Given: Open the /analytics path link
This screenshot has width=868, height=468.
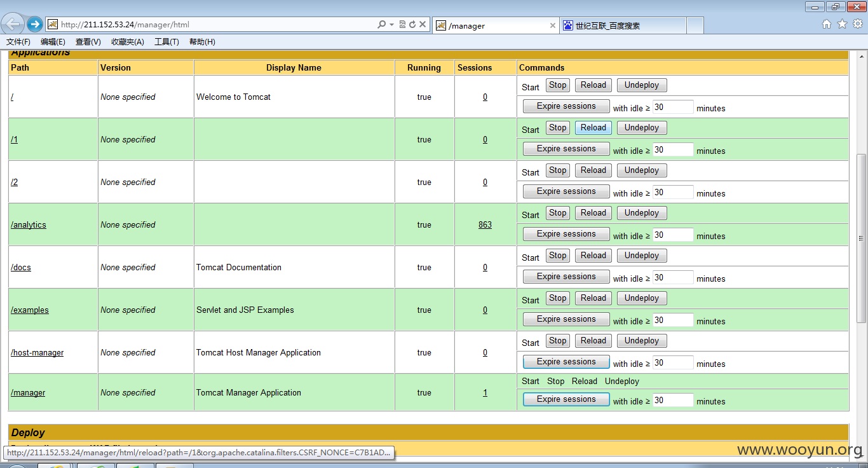Looking at the screenshot, I should [29, 225].
